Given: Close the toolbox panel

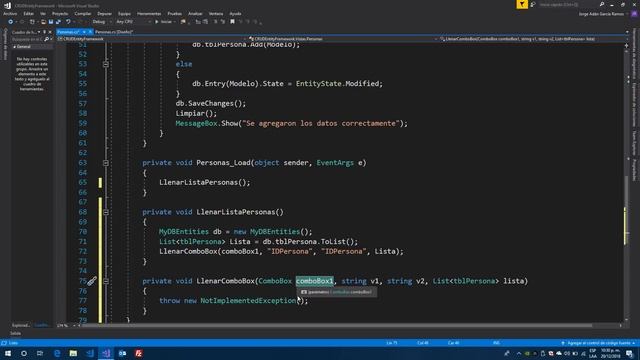Looking at the screenshot, I should [50, 32].
